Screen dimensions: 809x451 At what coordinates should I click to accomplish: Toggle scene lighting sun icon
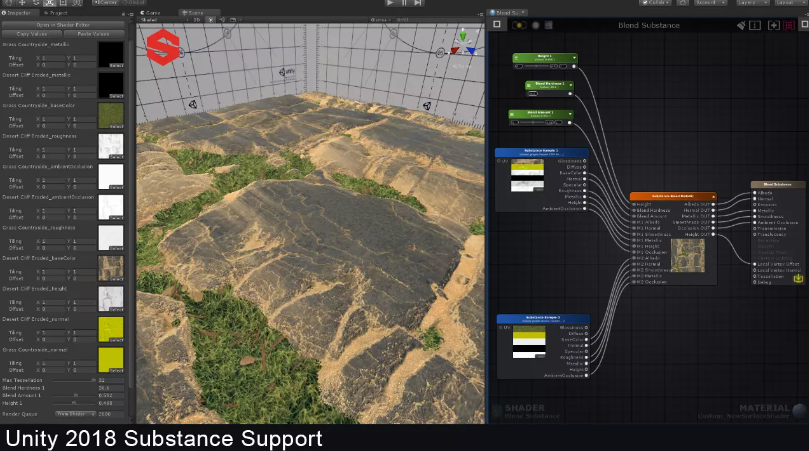pos(211,20)
